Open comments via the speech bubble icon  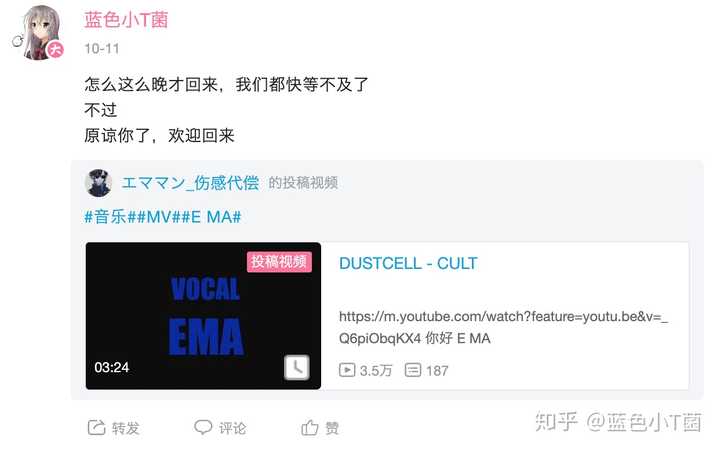pos(203,427)
